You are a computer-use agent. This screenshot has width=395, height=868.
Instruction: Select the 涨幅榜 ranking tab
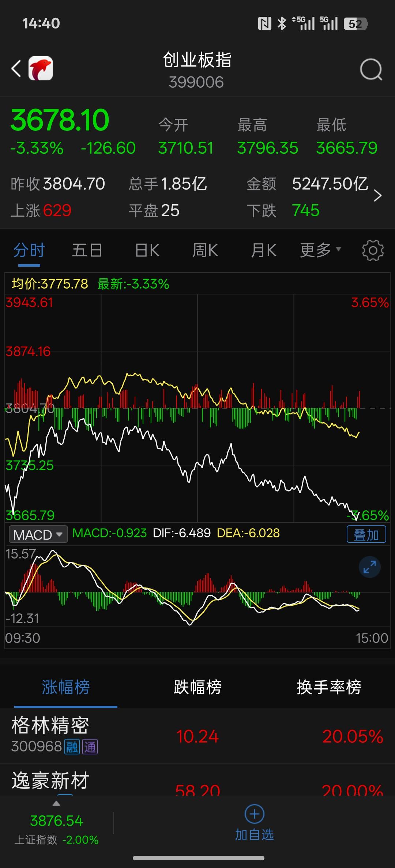coord(66,687)
